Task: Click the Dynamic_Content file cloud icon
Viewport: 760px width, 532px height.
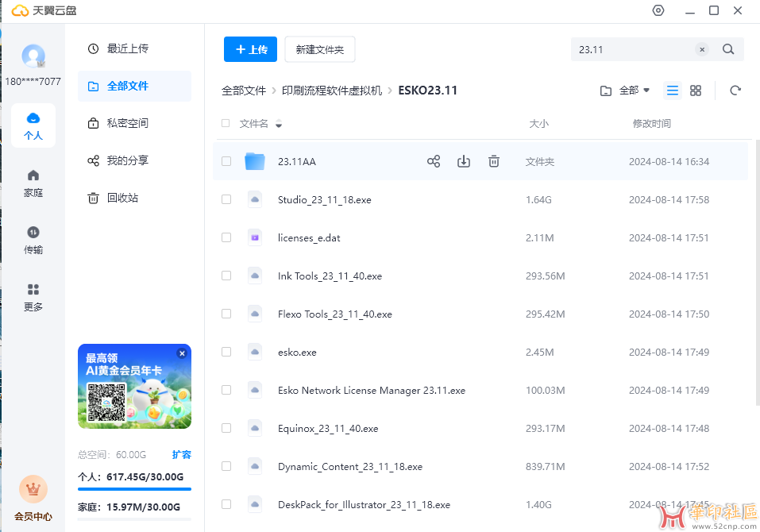Action: point(255,466)
